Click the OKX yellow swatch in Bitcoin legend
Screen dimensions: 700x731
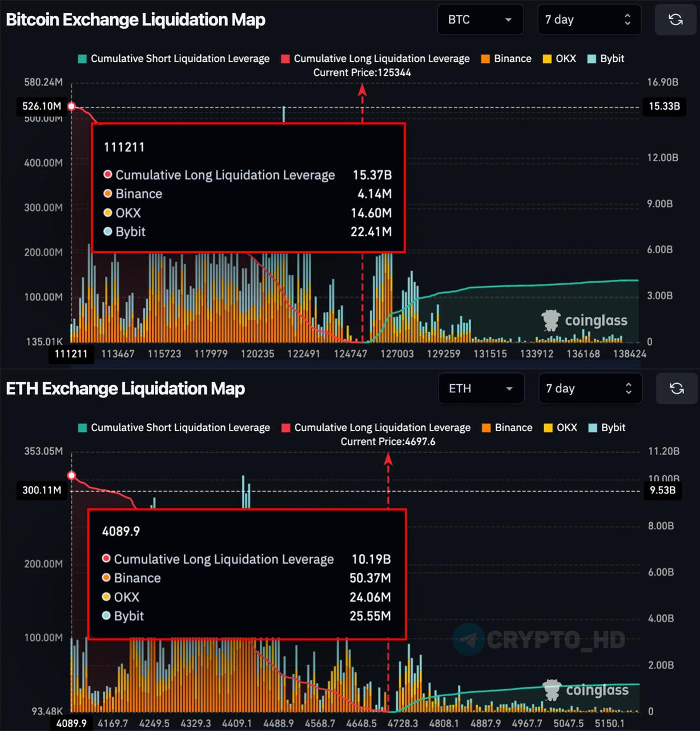pyautogui.click(x=547, y=59)
